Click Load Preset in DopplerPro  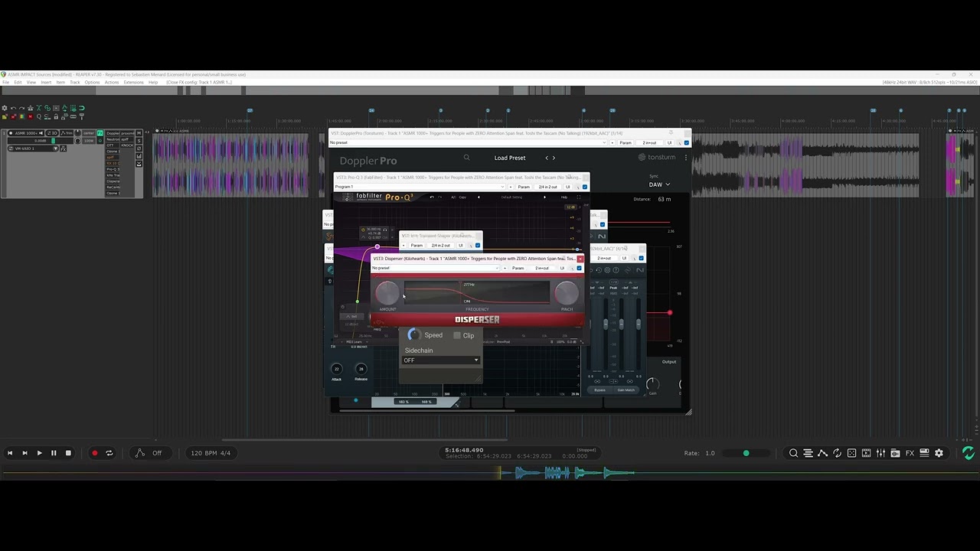(510, 158)
